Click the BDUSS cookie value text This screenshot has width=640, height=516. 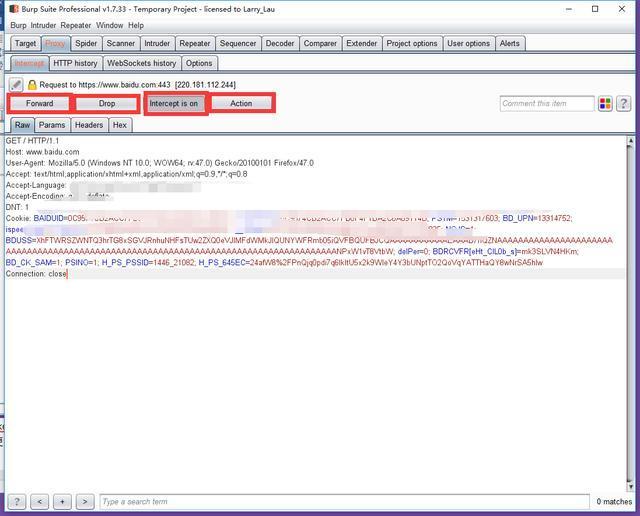(x=309, y=246)
